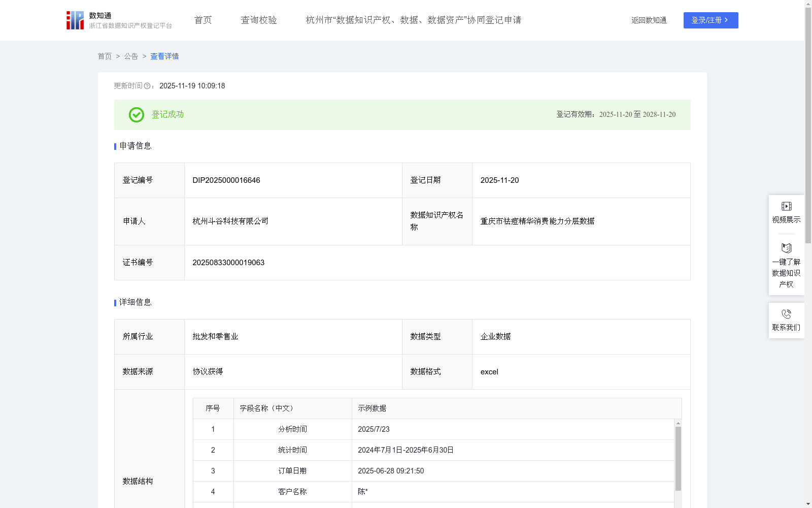Click the 首页 breadcrumb link
Viewport: 812px width, 508px height.
[105, 56]
